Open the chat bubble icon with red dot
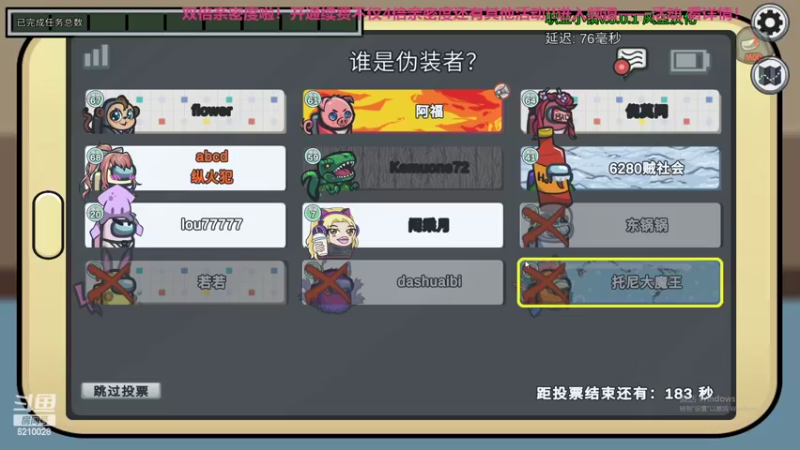The image size is (800, 450). tap(631, 62)
